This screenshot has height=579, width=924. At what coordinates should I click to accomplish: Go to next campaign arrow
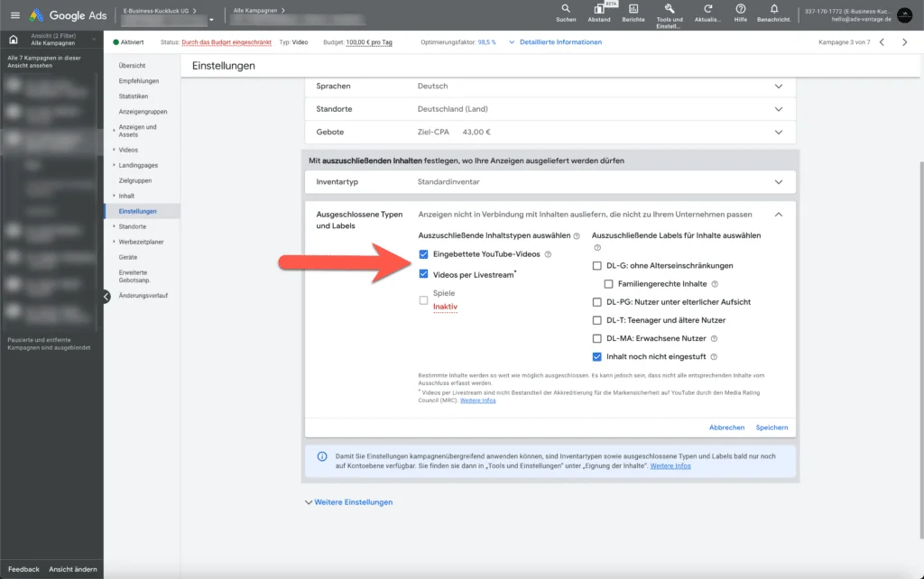[904, 41]
